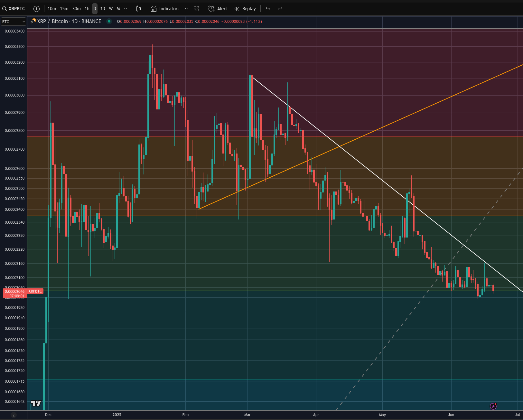The image size is (523, 420).
Task: Click the purple lightning bolt icon
Action: 493,406
